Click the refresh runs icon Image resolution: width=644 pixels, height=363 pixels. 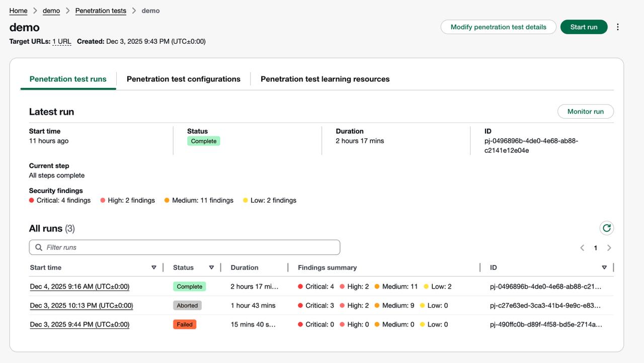click(x=606, y=228)
